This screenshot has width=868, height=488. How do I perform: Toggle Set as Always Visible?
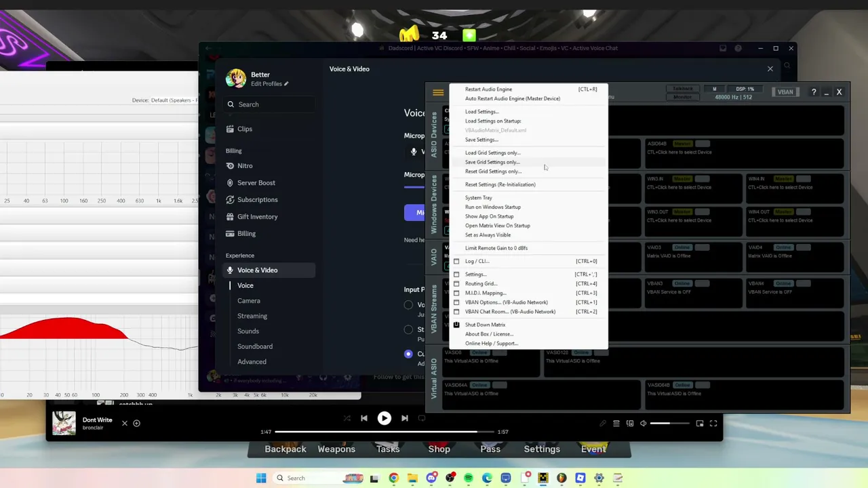pos(488,235)
